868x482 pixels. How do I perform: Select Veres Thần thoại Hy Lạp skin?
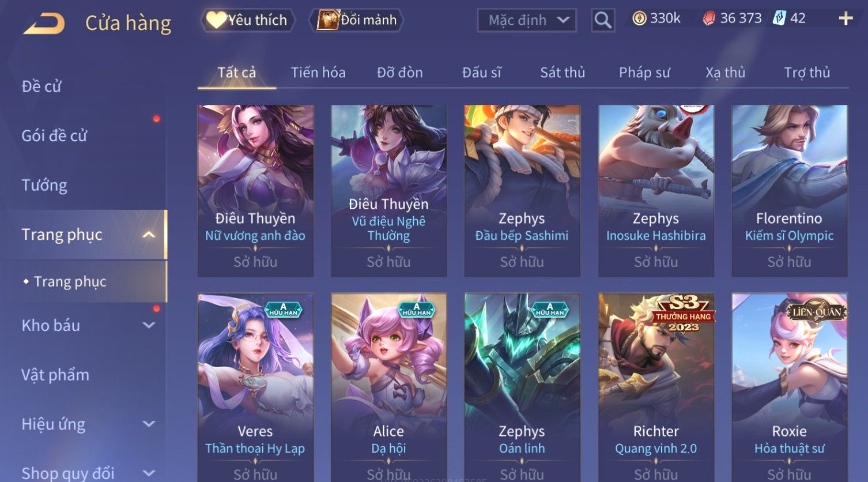click(255, 387)
